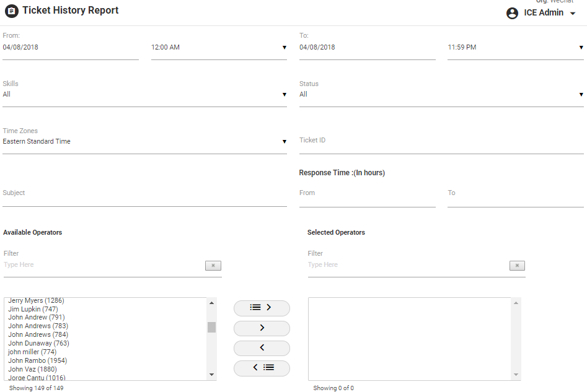
Task: Clear the Available Operators filter
Action: tap(213, 266)
